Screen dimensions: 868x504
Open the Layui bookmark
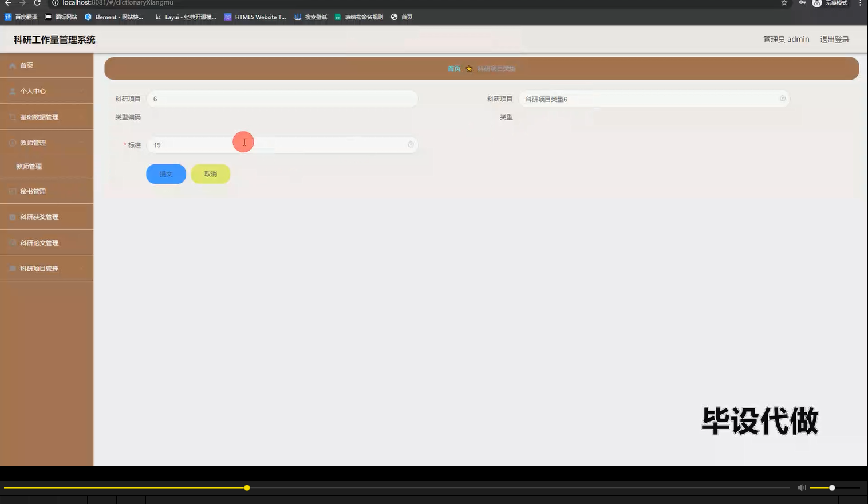tap(186, 17)
